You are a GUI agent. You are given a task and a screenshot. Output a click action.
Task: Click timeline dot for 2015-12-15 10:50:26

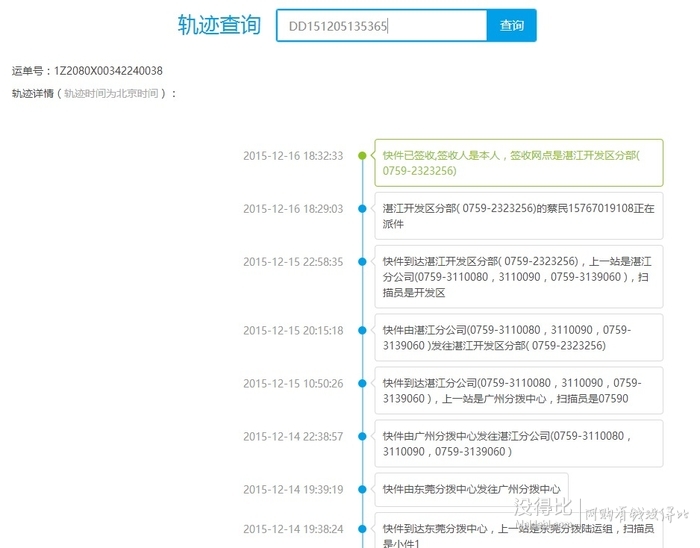pos(362,383)
